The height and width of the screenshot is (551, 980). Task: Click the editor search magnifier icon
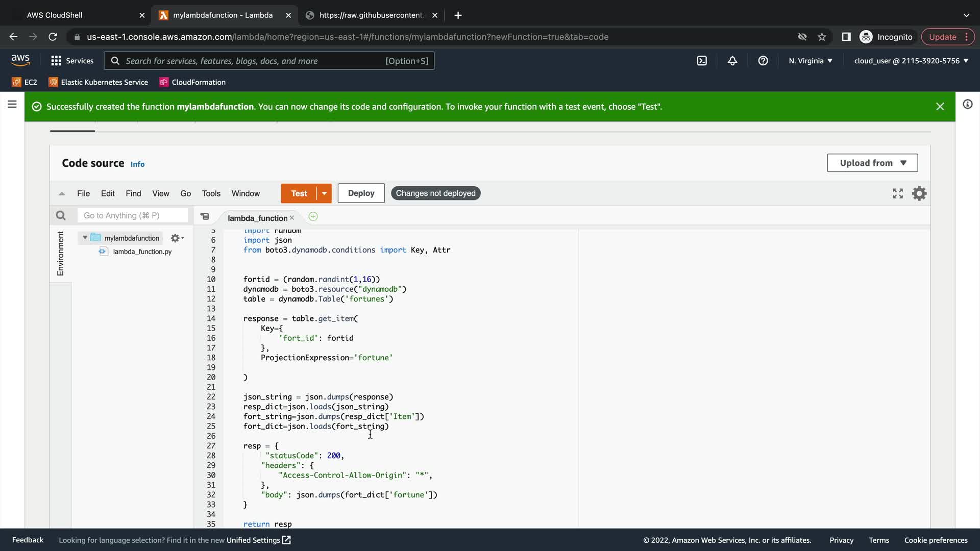click(x=61, y=216)
